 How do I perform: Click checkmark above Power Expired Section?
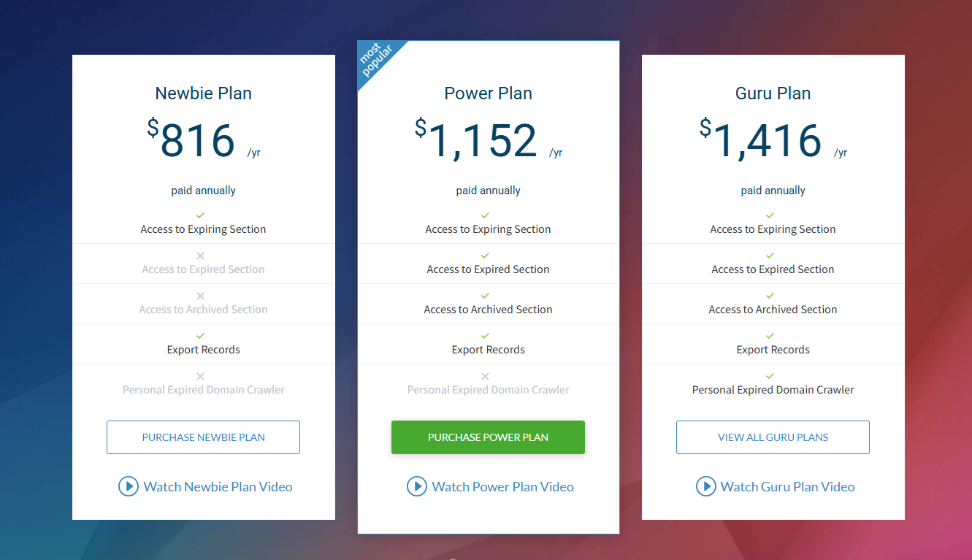point(486,256)
